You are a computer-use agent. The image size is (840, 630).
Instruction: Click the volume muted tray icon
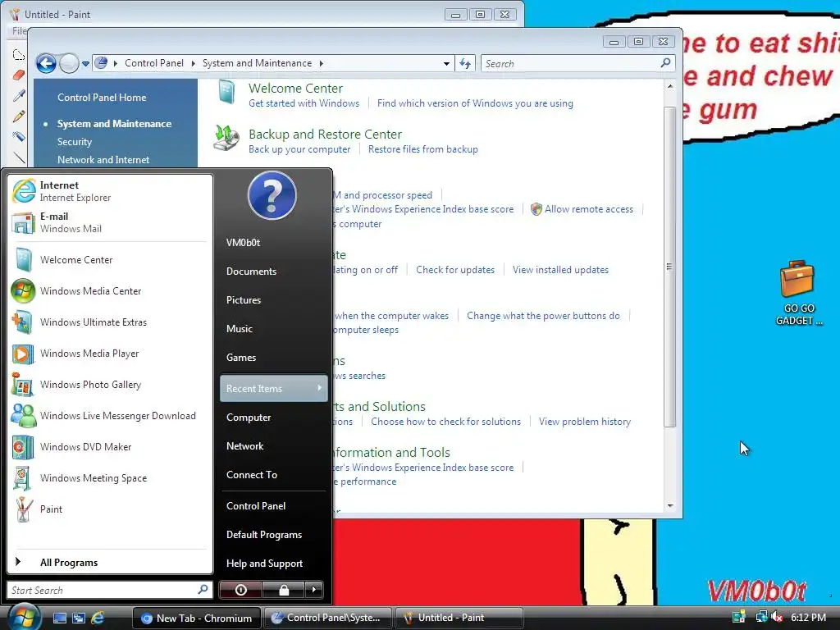(778, 617)
